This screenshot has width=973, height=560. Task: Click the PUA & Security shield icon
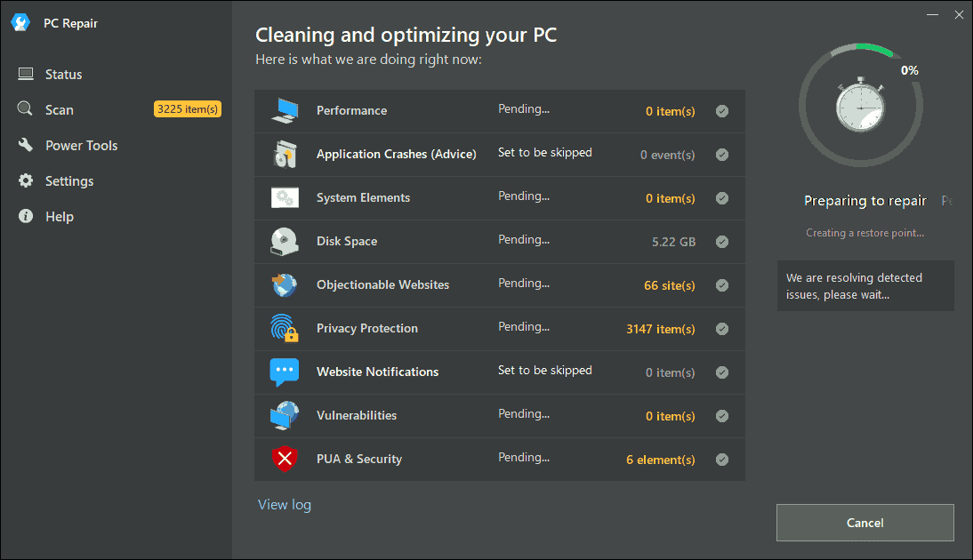pyautogui.click(x=285, y=460)
